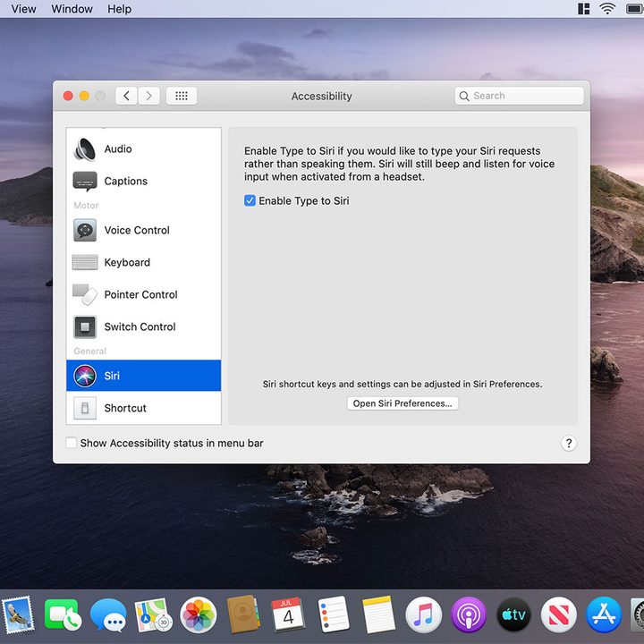Open FaceTime from the dock
The height and width of the screenshot is (644, 644).
pyautogui.click(x=63, y=614)
